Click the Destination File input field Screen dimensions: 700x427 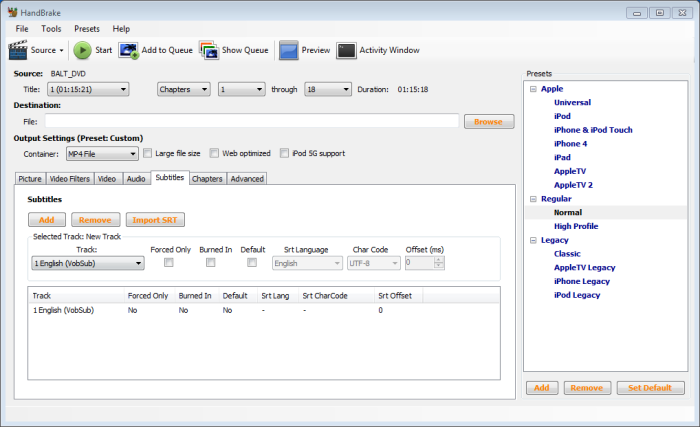[x=251, y=121]
